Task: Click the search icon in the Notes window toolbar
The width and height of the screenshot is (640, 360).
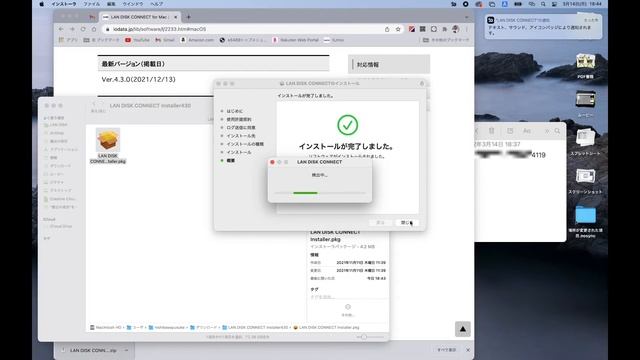Action: [557, 131]
